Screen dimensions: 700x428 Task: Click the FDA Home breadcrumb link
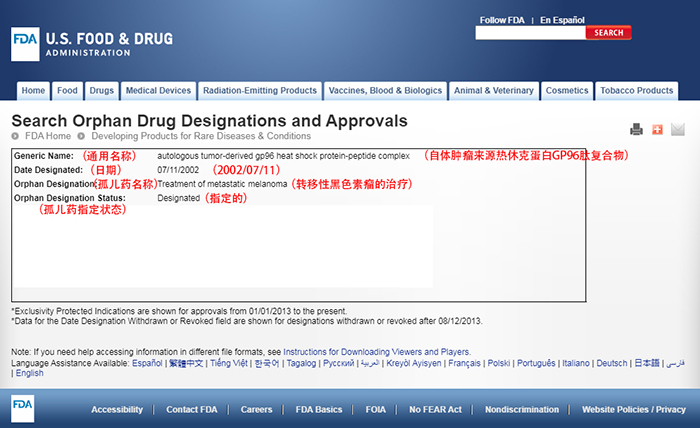pos(48,136)
